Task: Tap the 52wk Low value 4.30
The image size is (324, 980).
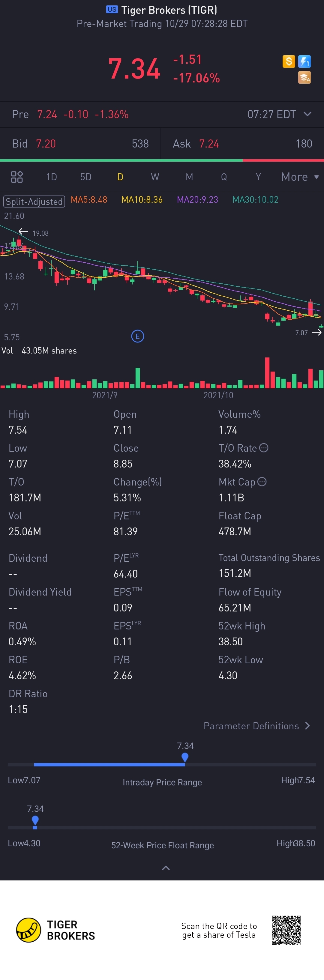Action: 228,675
